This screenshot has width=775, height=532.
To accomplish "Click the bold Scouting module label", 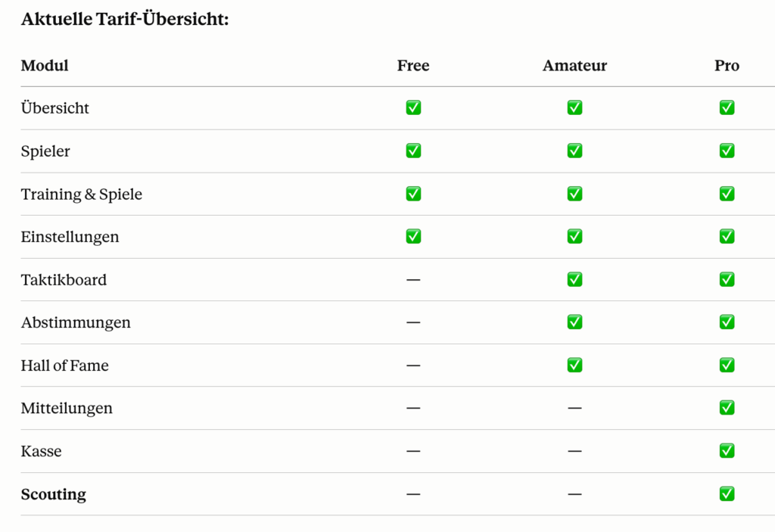I will [x=54, y=494].
